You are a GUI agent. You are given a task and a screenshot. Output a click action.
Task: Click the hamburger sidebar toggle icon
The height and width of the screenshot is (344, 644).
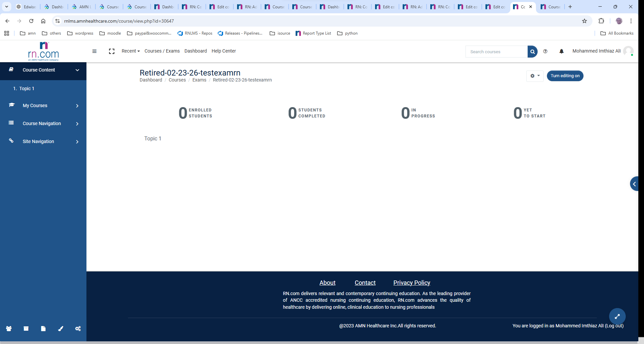point(94,51)
